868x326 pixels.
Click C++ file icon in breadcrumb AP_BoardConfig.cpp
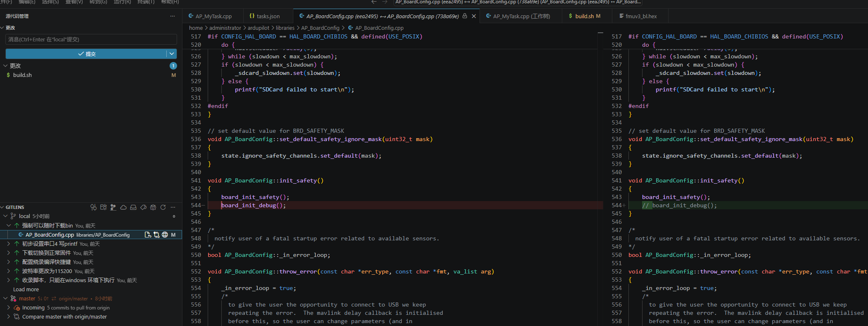point(351,28)
